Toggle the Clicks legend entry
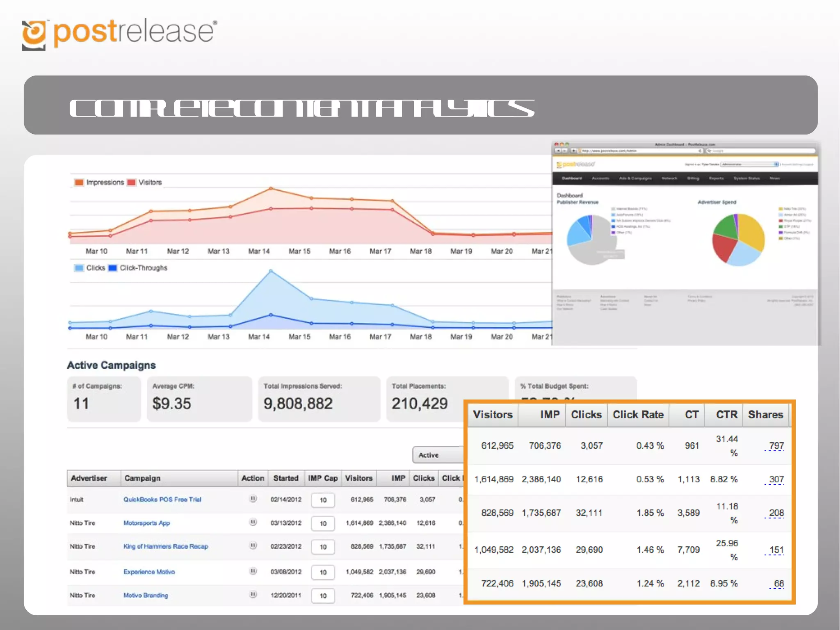This screenshot has width=840, height=630. (90, 268)
